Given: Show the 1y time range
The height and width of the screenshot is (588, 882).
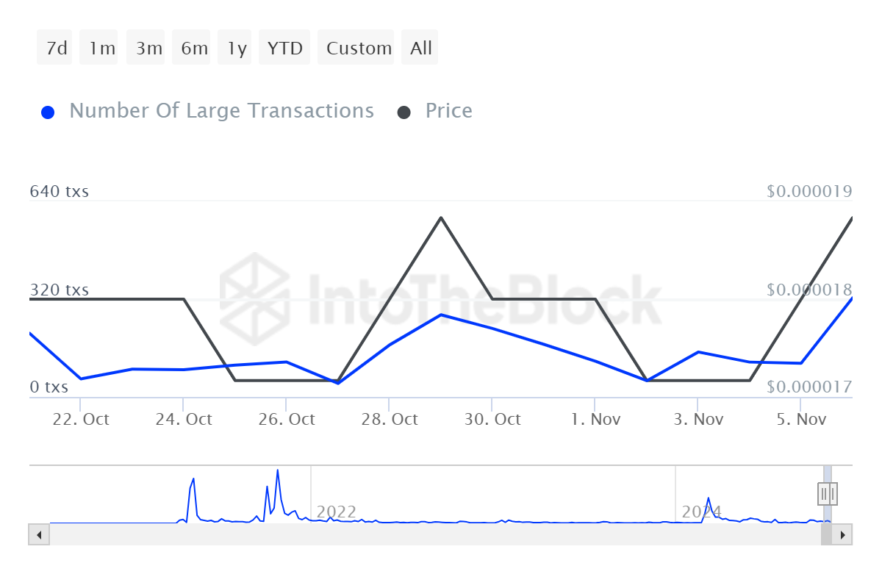Looking at the screenshot, I should point(237,48).
